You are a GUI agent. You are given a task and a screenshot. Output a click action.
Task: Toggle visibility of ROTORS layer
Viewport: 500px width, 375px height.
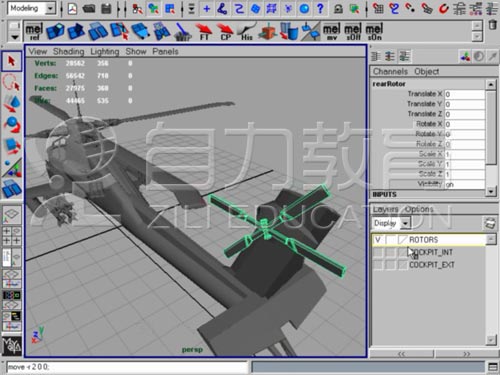pos(378,240)
